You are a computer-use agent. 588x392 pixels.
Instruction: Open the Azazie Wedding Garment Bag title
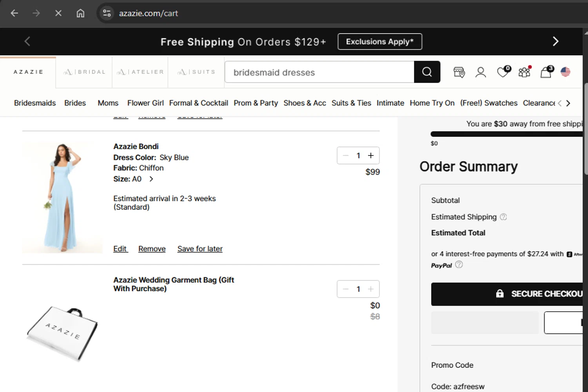click(x=174, y=284)
